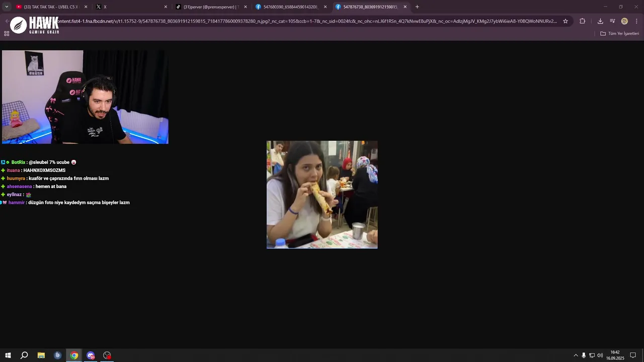Open the tab search dropdown arrow
The height and width of the screenshot is (362, 644).
pyautogui.click(x=7, y=7)
